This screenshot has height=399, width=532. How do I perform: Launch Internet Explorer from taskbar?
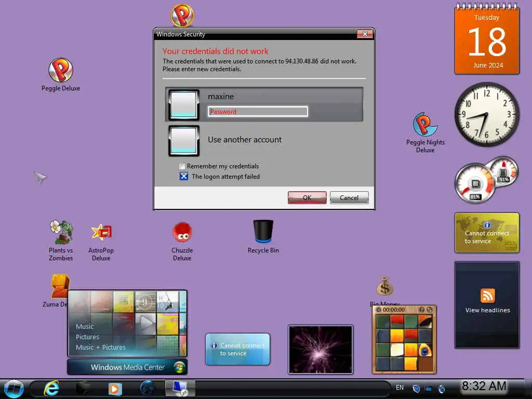coord(51,389)
